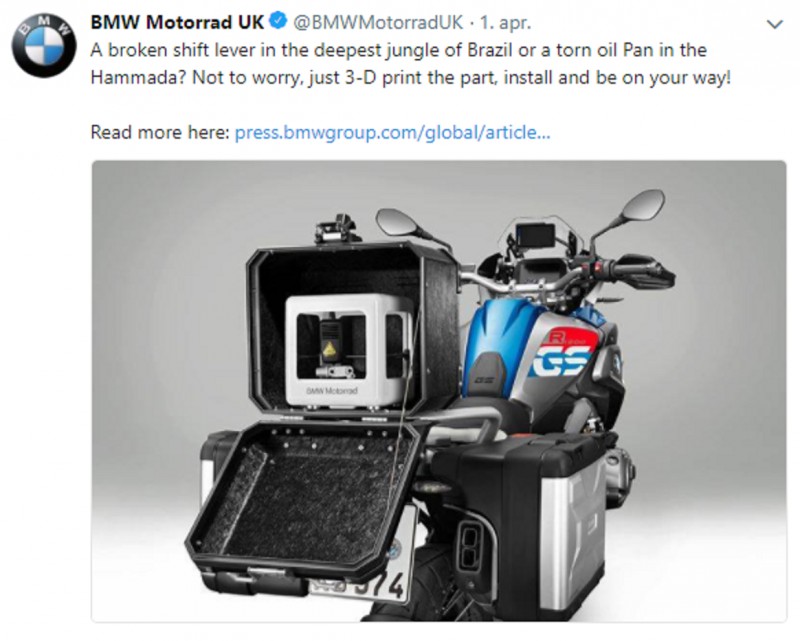The height and width of the screenshot is (641, 800).
Task: Expand the tweet options chevron
Action: pyautogui.click(x=774, y=24)
